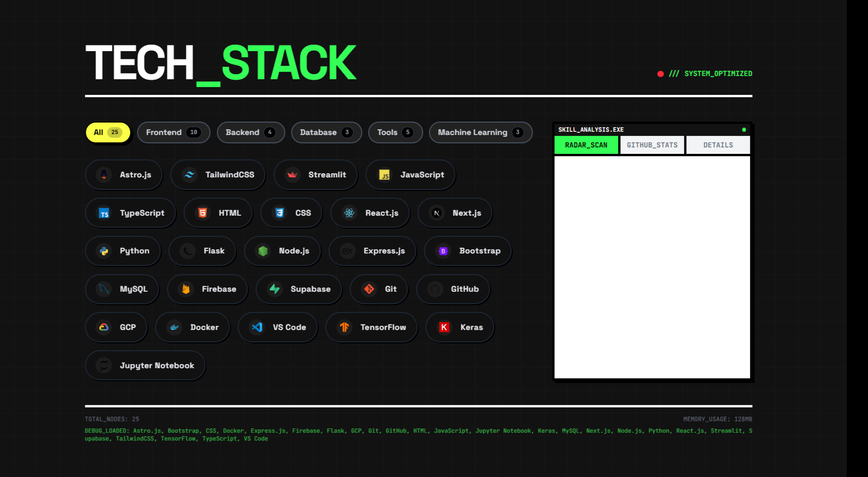
Task: Click the orange TensorFlow icon
Action: [344, 327]
